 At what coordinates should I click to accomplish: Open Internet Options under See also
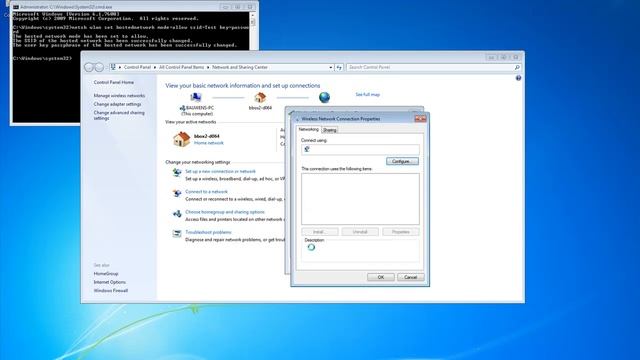pyautogui.click(x=109, y=282)
